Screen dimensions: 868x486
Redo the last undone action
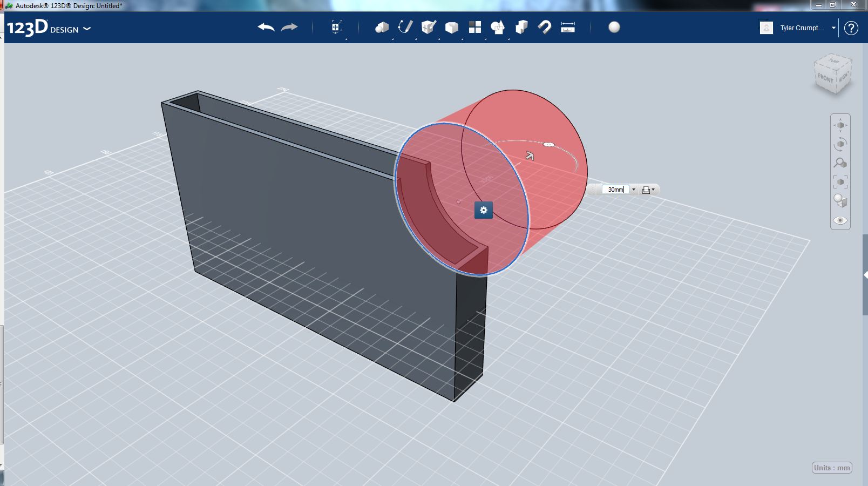[x=289, y=27]
